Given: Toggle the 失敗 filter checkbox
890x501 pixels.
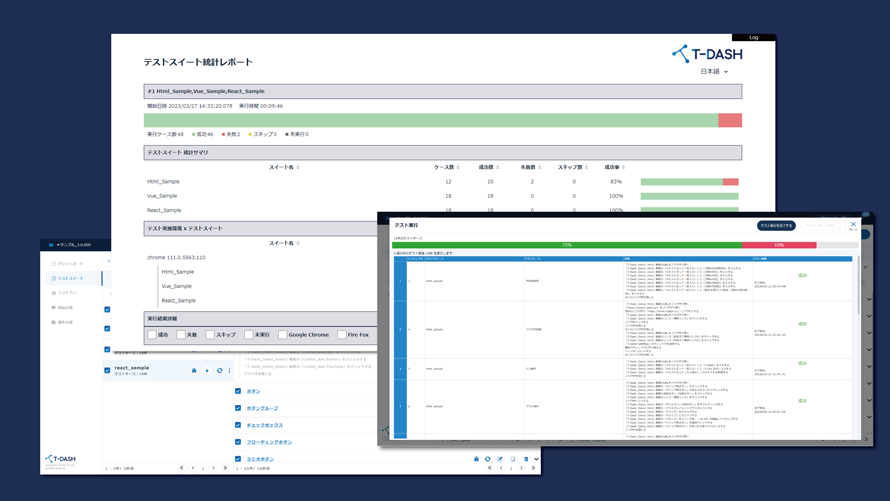Looking at the screenshot, I should pos(180,335).
